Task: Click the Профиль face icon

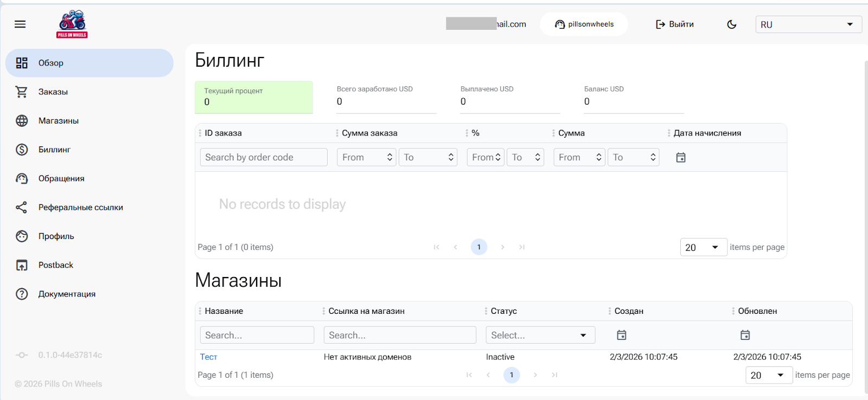Action: click(x=22, y=236)
